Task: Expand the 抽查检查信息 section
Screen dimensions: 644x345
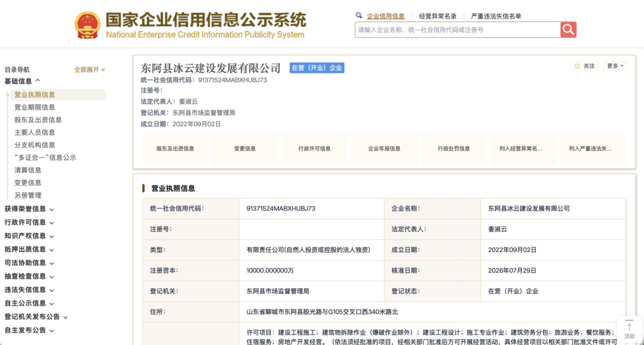Action: click(x=29, y=276)
